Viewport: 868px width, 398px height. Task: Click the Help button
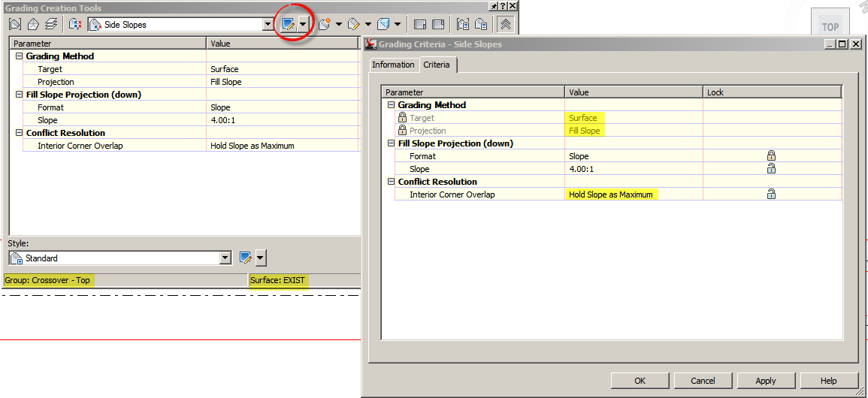[x=829, y=380]
